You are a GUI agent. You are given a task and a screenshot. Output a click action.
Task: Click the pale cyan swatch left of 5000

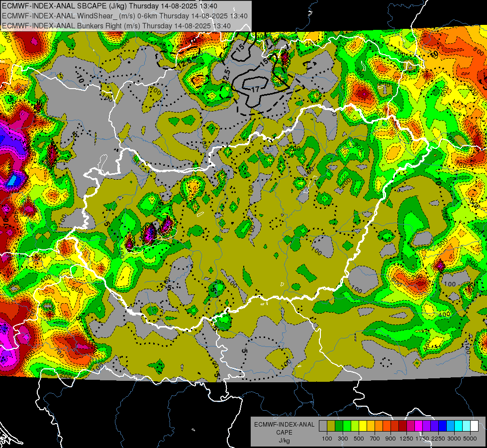(467, 426)
